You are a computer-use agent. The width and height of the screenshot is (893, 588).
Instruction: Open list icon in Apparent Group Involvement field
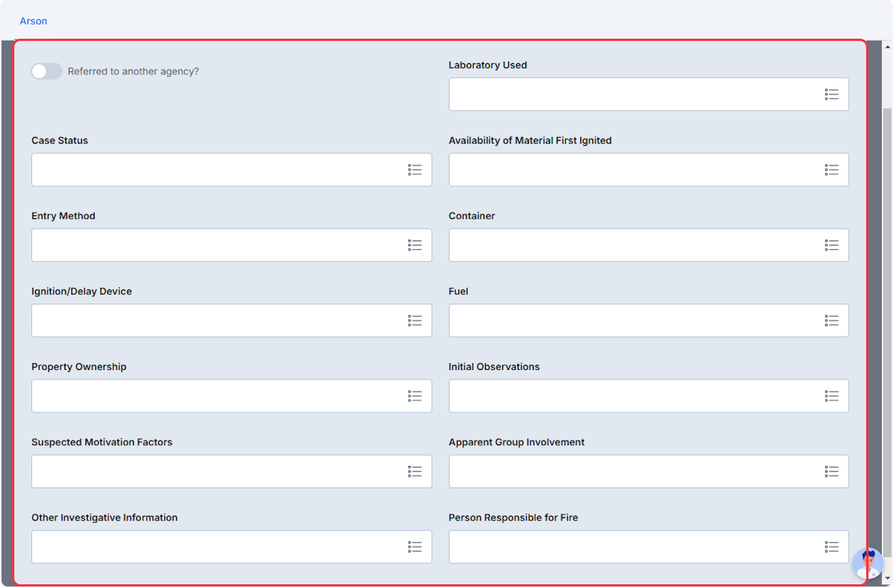(831, 471)
